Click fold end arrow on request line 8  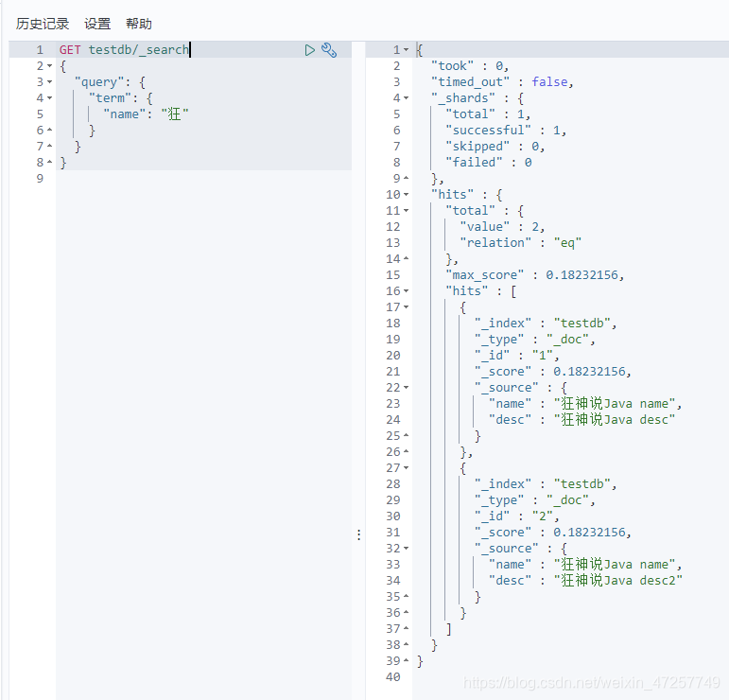pos(50,163)
